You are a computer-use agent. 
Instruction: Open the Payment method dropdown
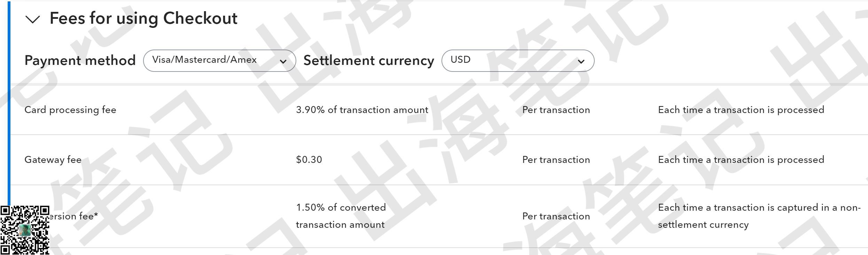click(219, 61)
